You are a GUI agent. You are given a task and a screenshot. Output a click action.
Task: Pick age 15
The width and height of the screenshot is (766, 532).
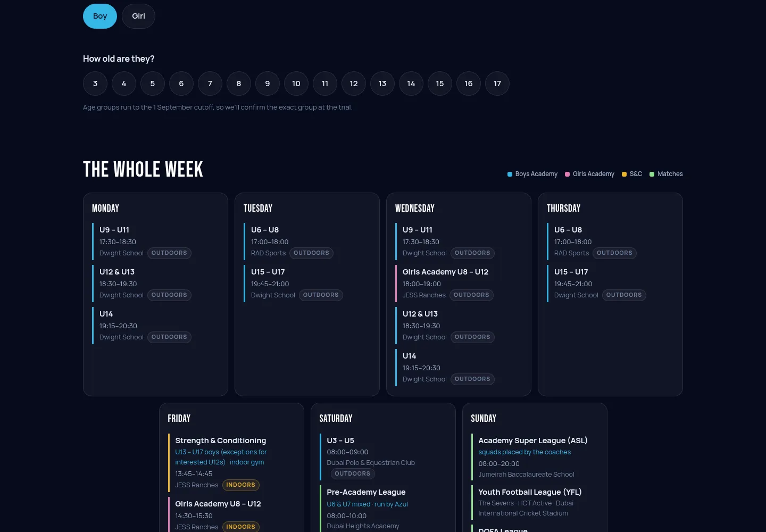[x=440, y=84]
